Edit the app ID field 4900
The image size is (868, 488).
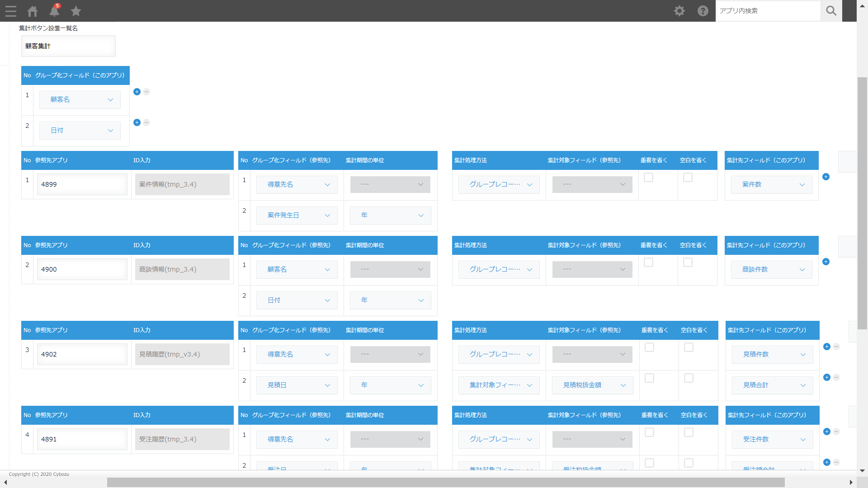coord(82,269)
